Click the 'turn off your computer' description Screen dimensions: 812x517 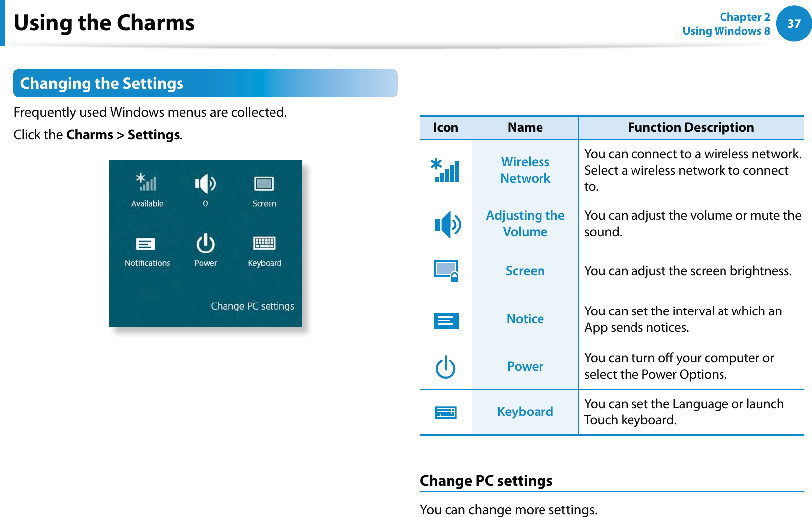coord(679,366)
